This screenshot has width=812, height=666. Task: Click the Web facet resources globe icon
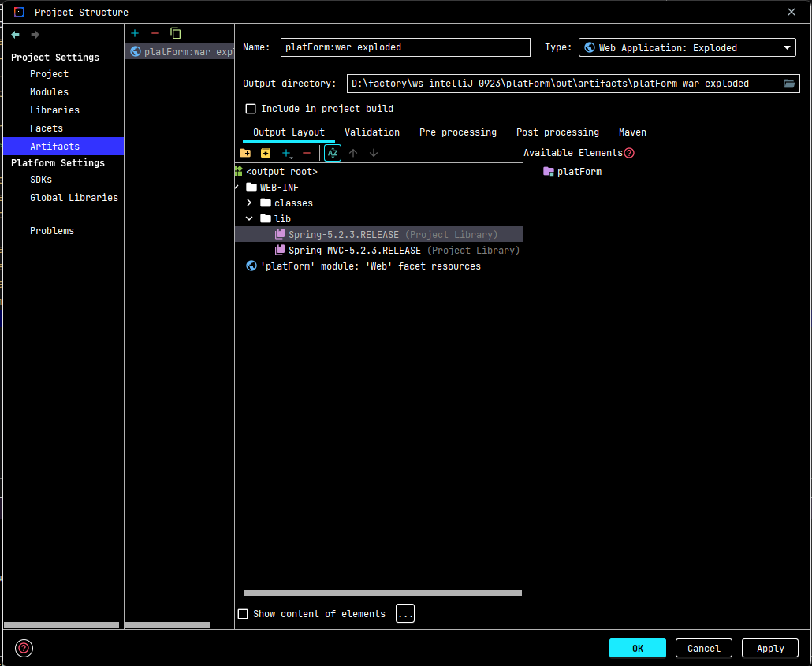[251, 266]
